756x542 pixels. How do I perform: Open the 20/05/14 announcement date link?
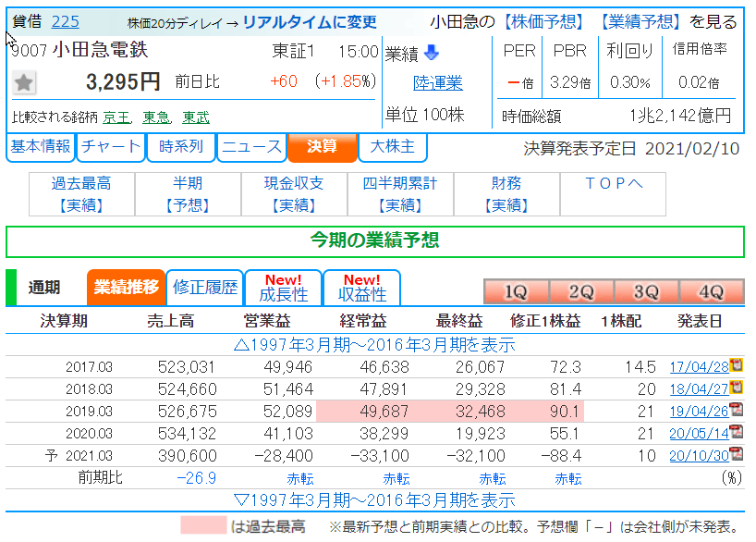click(699, 434)
